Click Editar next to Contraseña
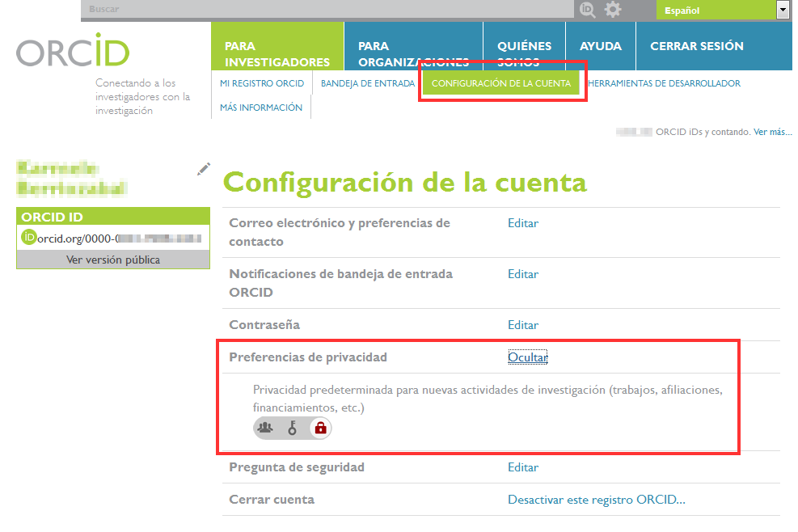 click(522, 325)
